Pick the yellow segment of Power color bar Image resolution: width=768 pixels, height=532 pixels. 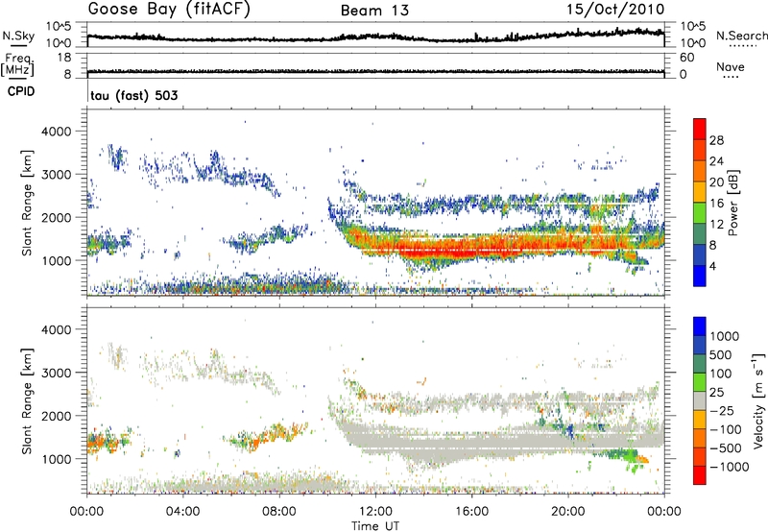700,192
